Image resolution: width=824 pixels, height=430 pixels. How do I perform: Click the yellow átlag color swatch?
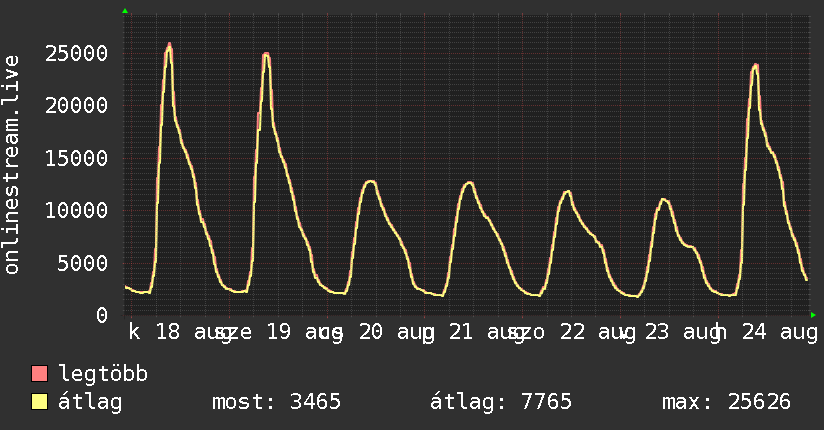pyautogui.click(x=39, y=402)
